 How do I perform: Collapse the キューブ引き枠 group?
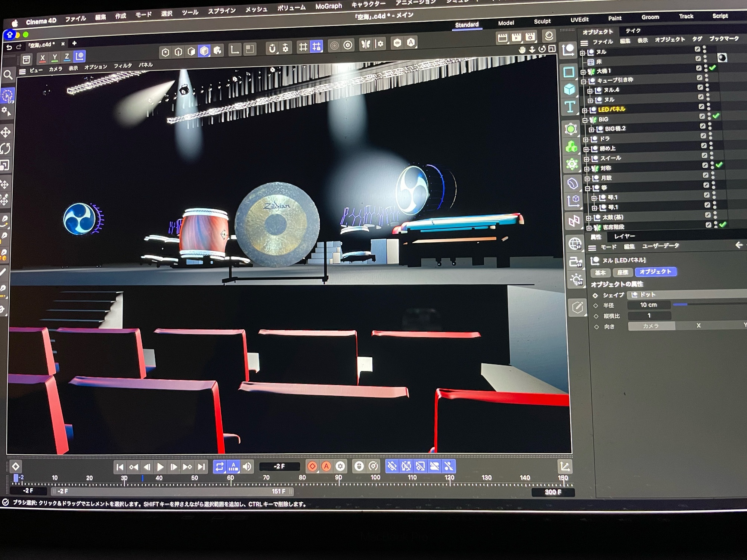coord(584,81)
